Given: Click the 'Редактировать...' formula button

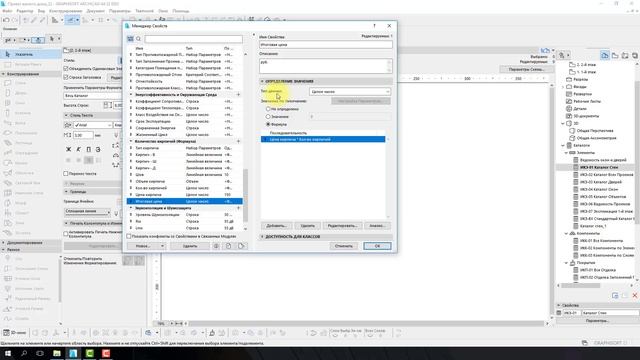Looking at the screenshot, I should (342, 226).
